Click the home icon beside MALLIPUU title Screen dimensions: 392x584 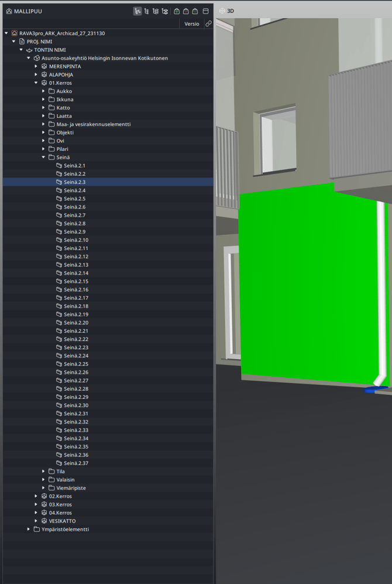pyautogui.click(x=9, y=11)
